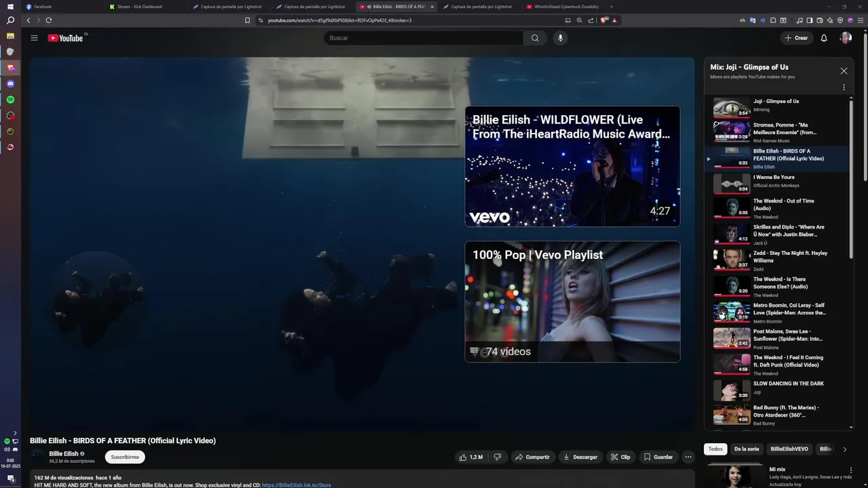The width and height of the screenshot is (868, 488).
Task: Open the 100% Pop Vevo Playlist card
Action: tap(572, 302)
